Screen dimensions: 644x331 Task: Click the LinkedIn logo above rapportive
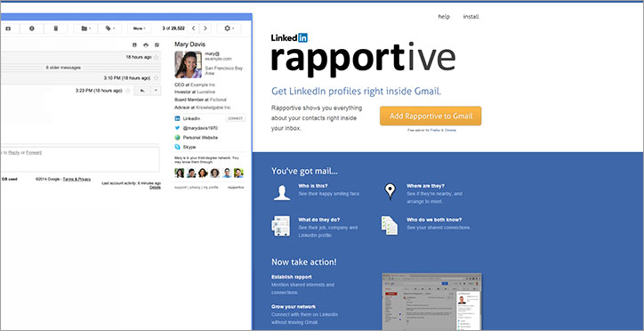pos(289,37)
